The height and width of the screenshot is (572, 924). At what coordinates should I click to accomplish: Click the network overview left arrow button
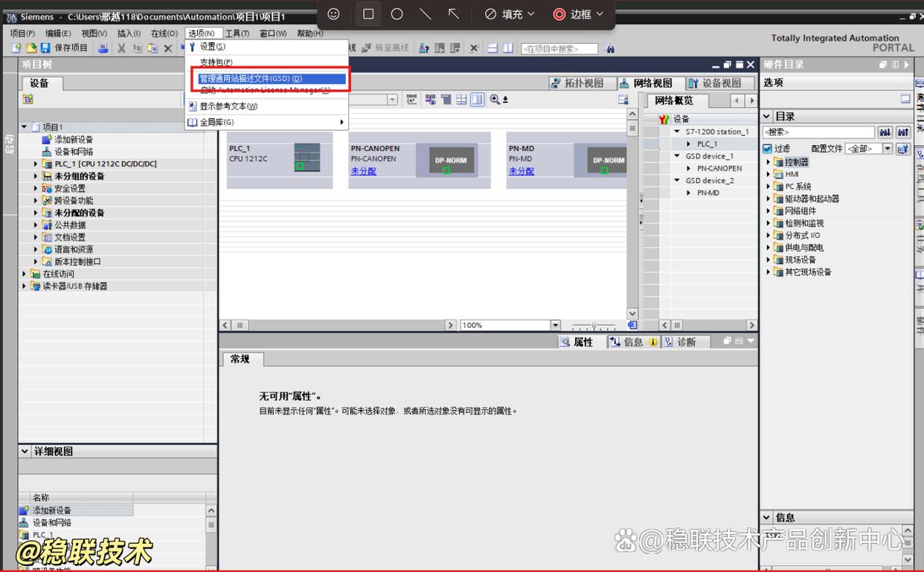[737, 100]
